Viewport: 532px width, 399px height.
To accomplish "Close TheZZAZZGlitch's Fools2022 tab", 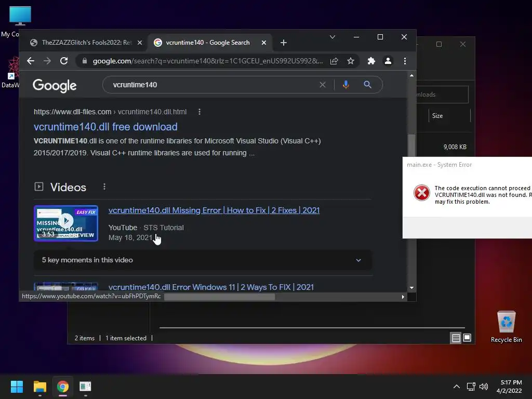I will coord(139,43).
